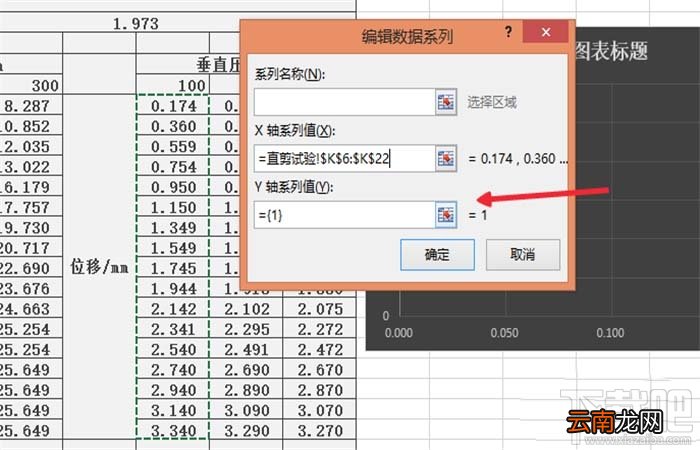Viewport: 700px width, 450px height.
Task: Select cell with value 2.472
Action: (x=320, y=349)
